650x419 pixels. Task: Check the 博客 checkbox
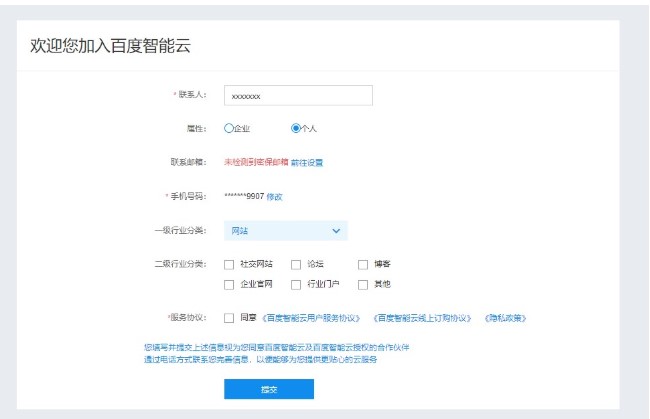(363, 265)
